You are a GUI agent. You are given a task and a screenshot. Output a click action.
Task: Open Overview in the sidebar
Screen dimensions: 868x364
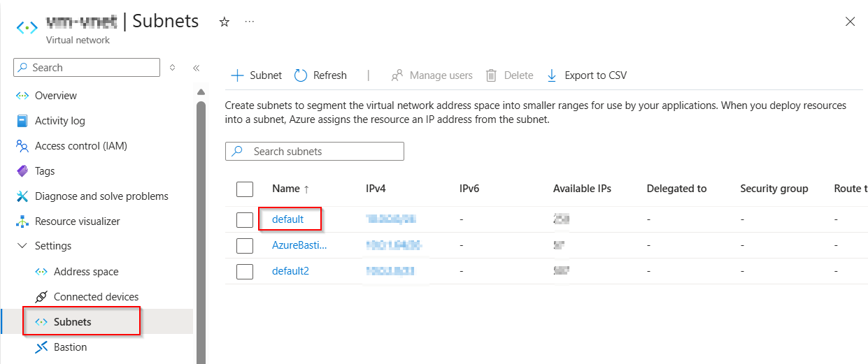coord(56,96)
